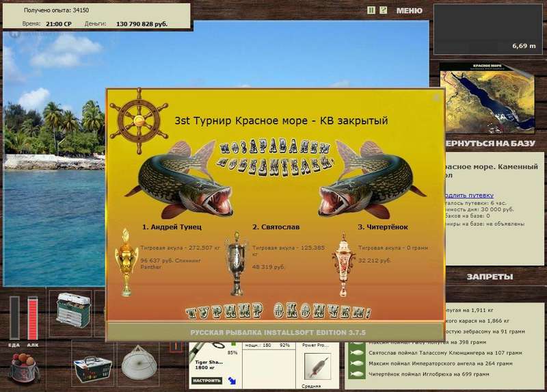Pause the game with the pause icon
This screenshot has height=392, width=547.
[371, 10]
